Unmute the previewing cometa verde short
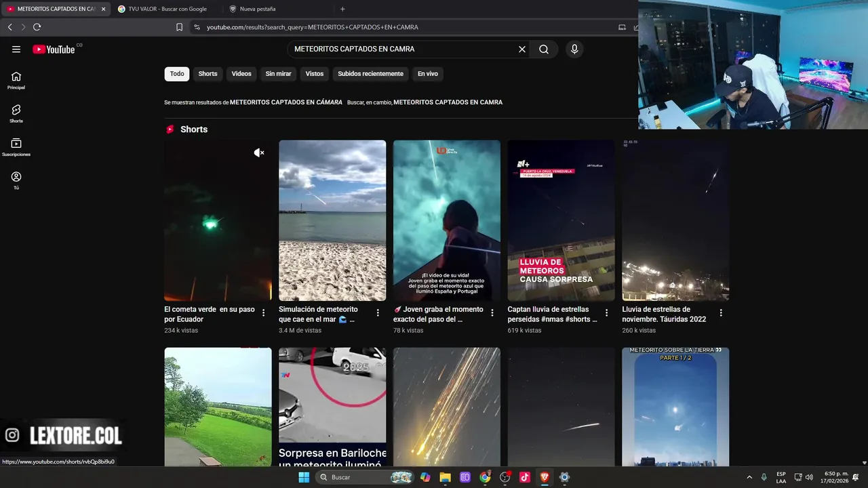This screenshot has height=488, width=868. [259, 152]
